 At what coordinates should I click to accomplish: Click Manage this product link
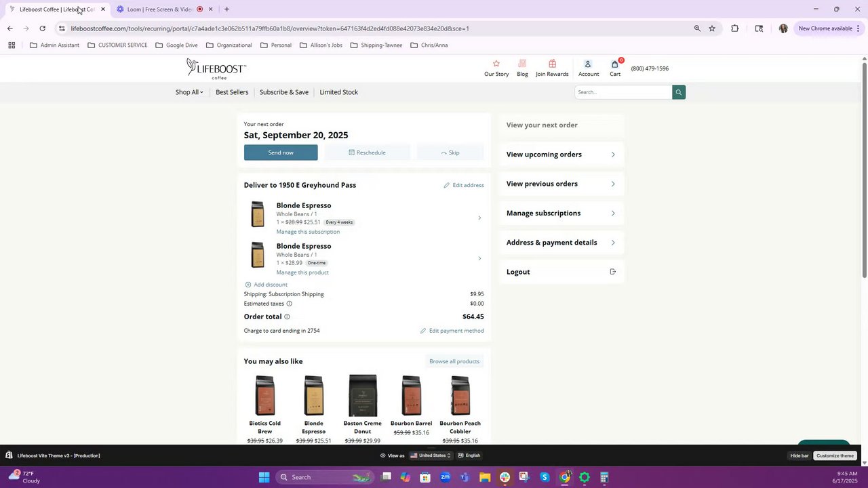coord(302,272)
